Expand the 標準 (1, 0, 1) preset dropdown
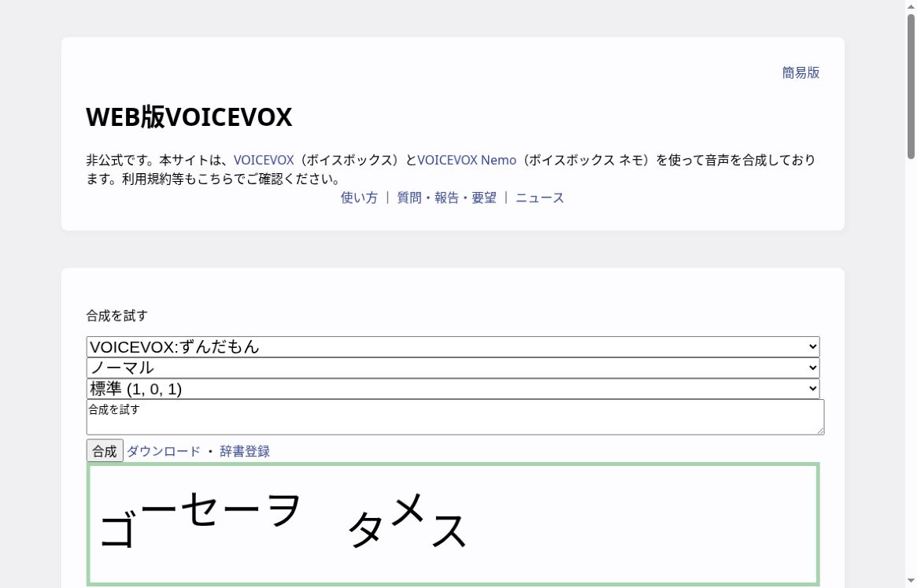 click(x=453, y=389)
